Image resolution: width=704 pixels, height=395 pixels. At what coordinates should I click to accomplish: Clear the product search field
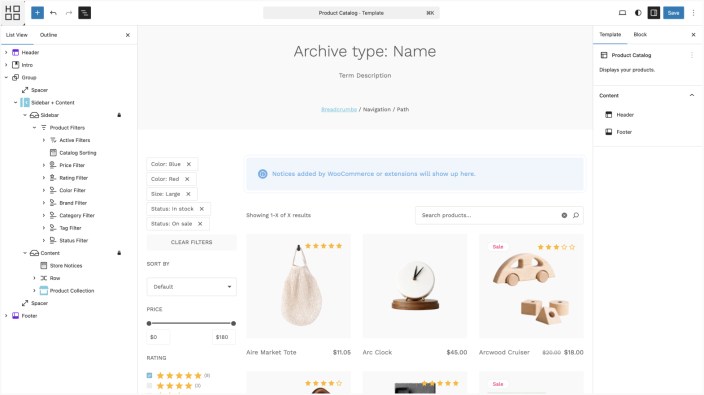(x=564, y=215)
